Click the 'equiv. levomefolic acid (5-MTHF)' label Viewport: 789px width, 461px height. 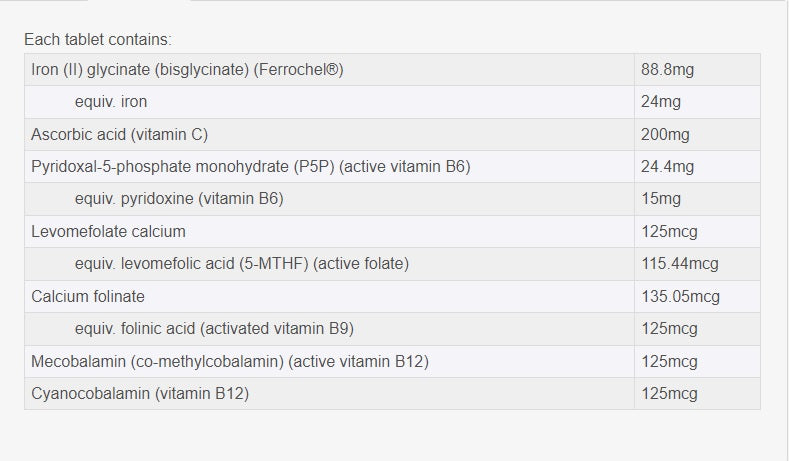point(241,264)
